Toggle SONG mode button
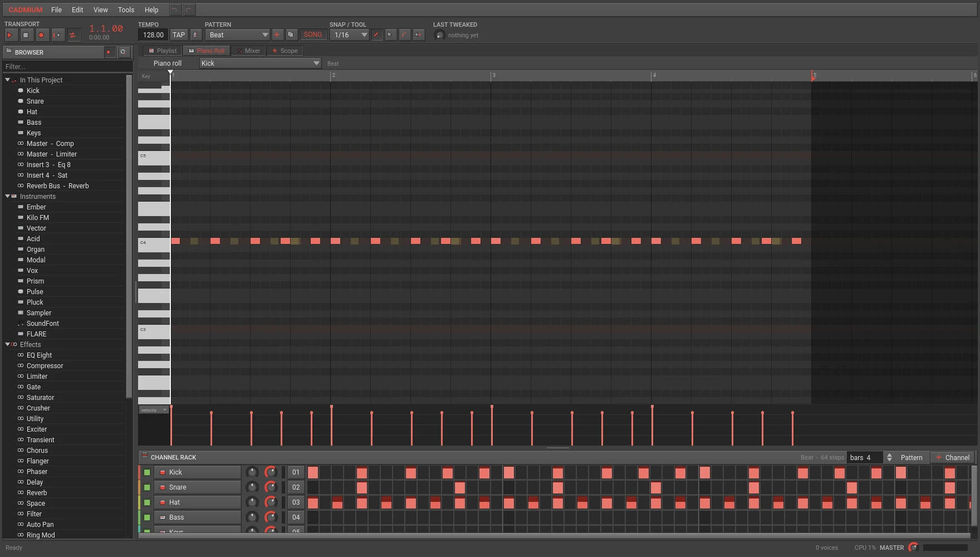980x557 pixels. pyautogui.click(x=313, y=35)
